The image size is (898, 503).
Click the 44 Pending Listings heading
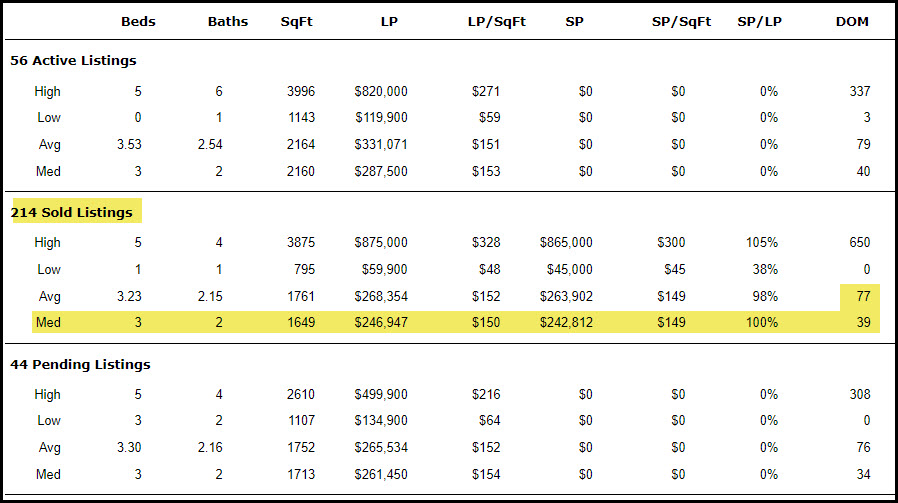pos(80,365)
